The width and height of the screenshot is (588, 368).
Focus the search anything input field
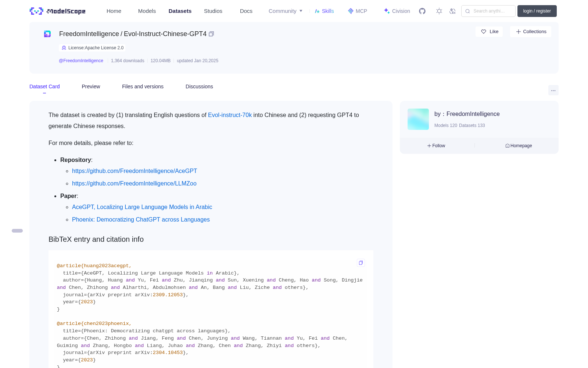488,11
